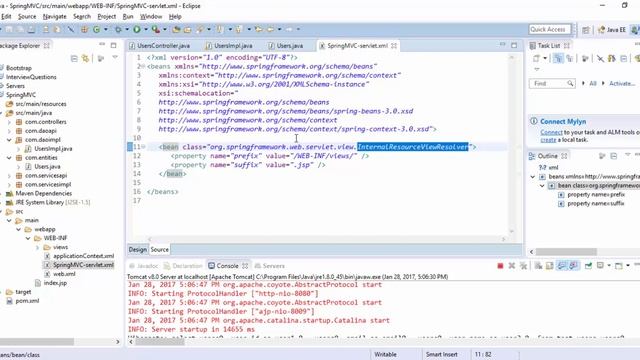
Task: Click the New Java Class green G icon
Action: point(96,29)
